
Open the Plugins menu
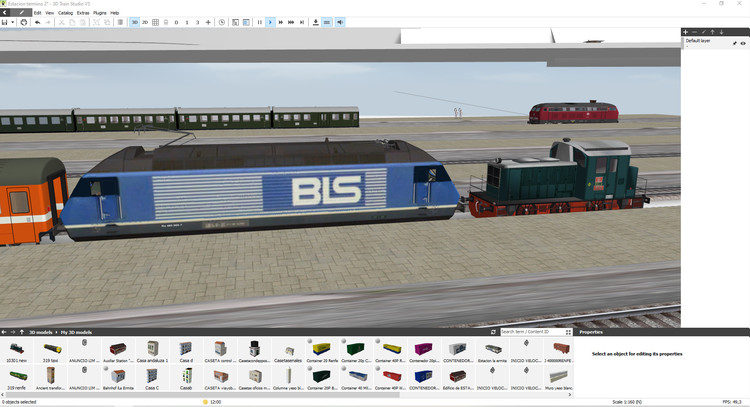100,13
